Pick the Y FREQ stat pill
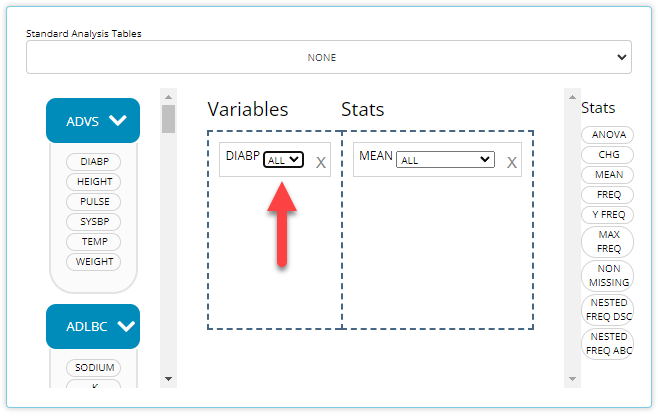 pos(607,215)
